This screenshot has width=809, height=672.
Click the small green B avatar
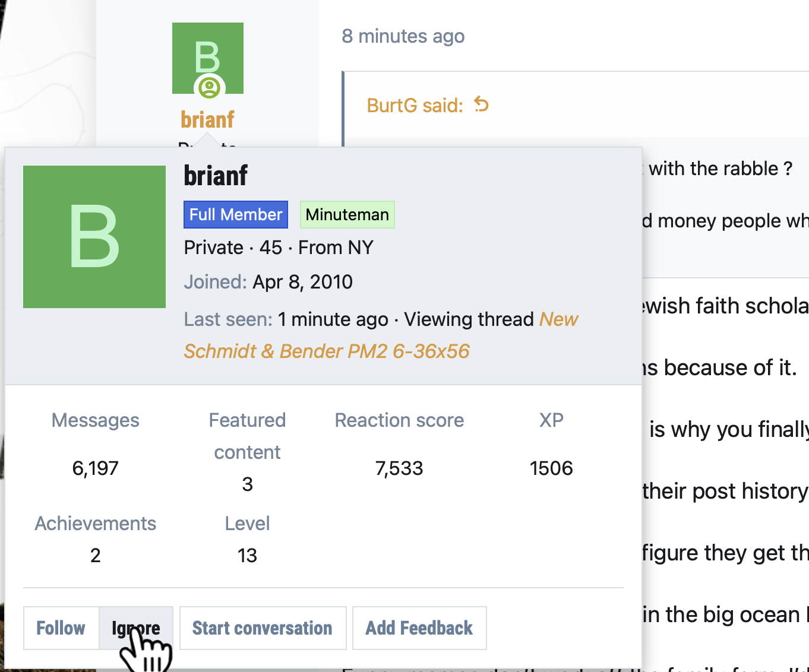(208, 58)
